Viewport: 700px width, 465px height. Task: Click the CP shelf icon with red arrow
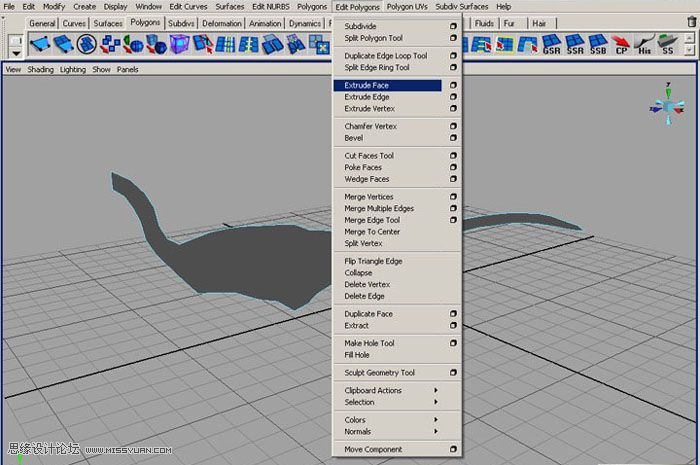(622, 44)
